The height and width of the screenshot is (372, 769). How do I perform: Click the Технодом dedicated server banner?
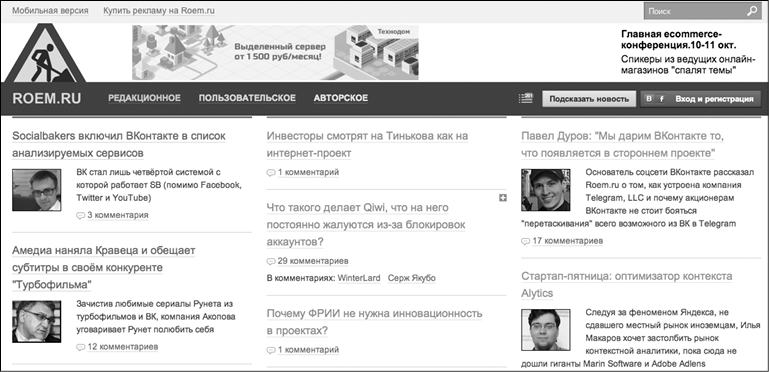tap(275, 52)
